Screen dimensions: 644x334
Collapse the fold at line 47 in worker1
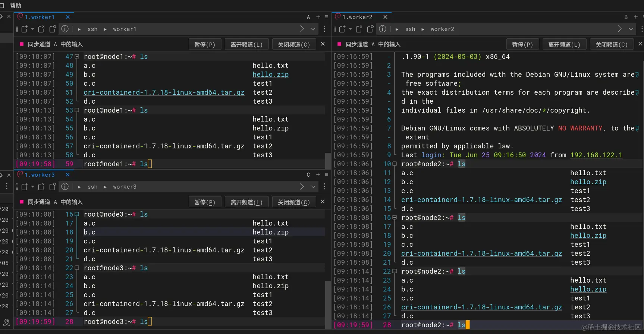click(77, 57)
